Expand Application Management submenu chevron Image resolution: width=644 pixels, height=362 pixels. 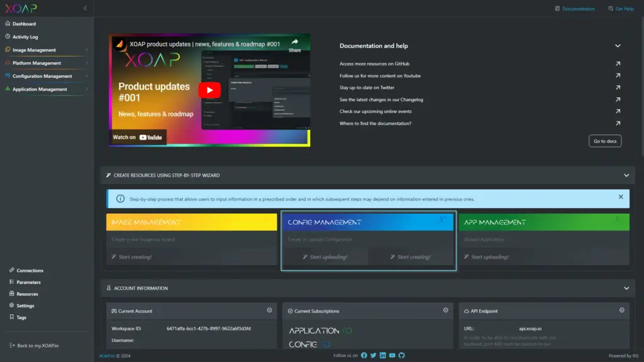(x=87, y=89)
